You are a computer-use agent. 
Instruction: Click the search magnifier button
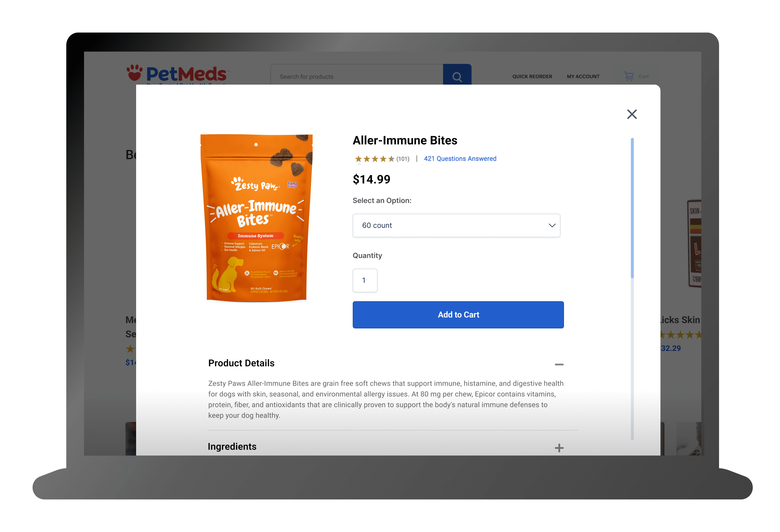[457, 75]
